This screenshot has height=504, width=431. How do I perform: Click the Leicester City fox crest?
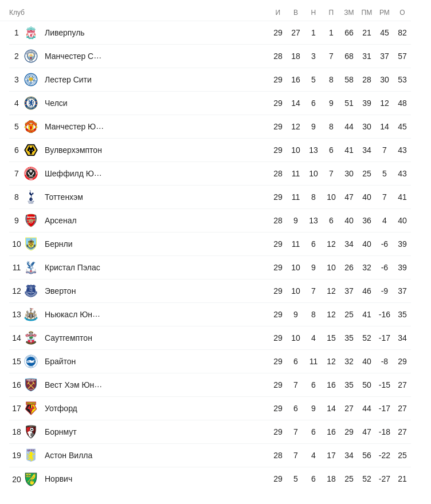(31, 80)
